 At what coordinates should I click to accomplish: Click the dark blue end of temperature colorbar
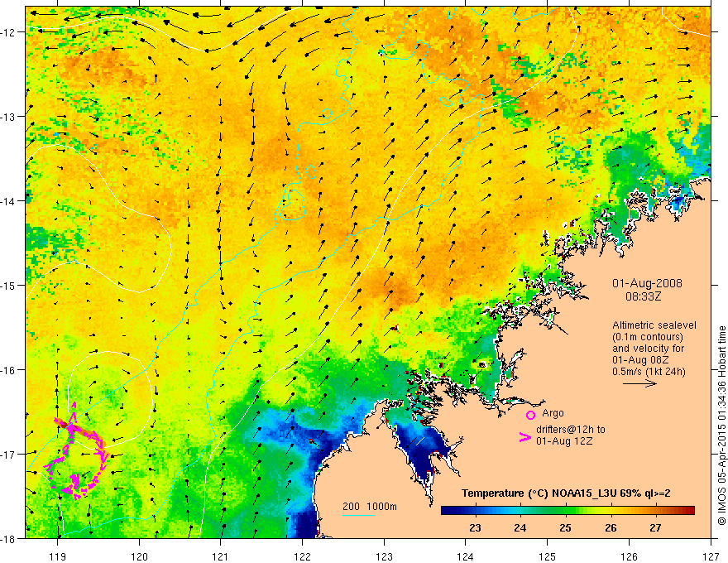click(448, 511)
